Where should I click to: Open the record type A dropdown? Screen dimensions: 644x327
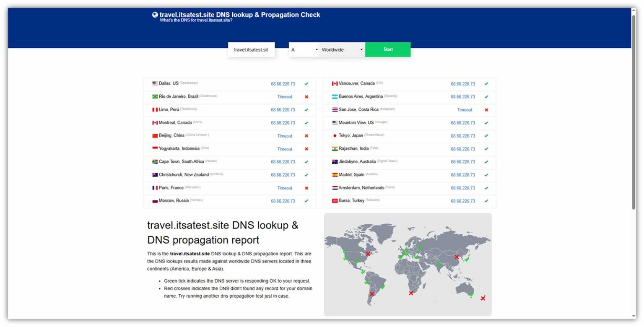pos(304,49)
